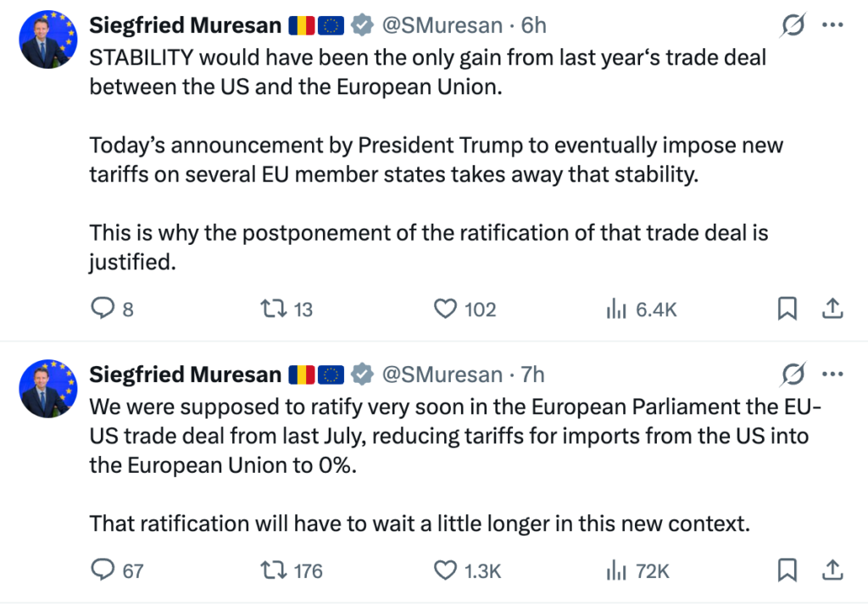The image size is (868, 605).
Task: Open Grok icon on the first tweet
Action: (793, 26)
